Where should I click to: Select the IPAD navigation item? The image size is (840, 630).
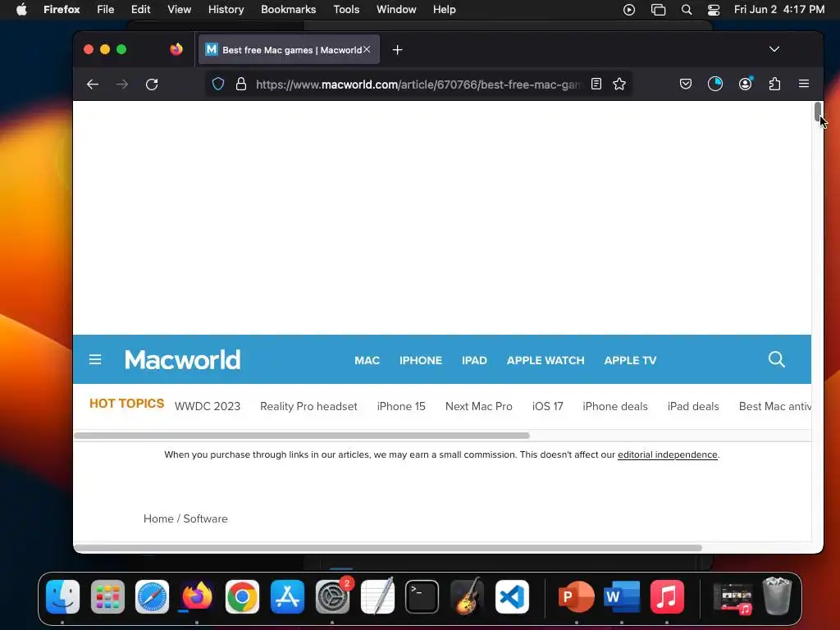pyautogui.click(x=474, y=361)
